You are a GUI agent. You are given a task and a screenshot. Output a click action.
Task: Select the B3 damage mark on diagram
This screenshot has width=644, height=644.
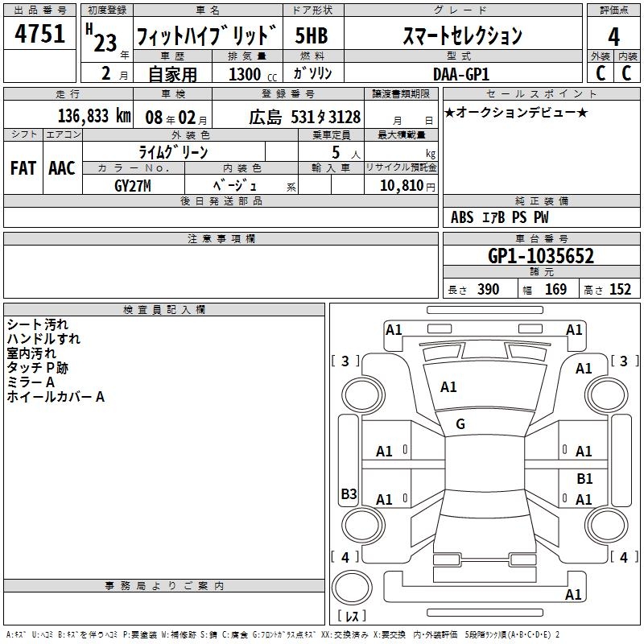click(x=349, y=493)
